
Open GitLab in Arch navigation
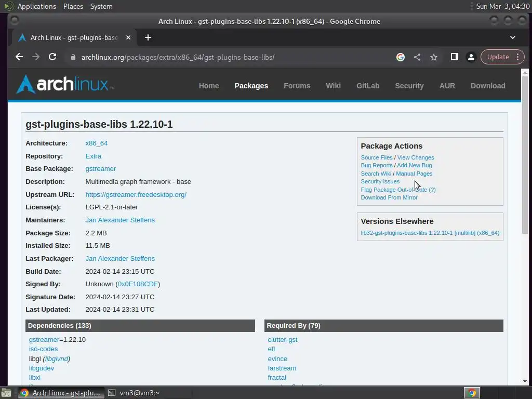(368, 86)
